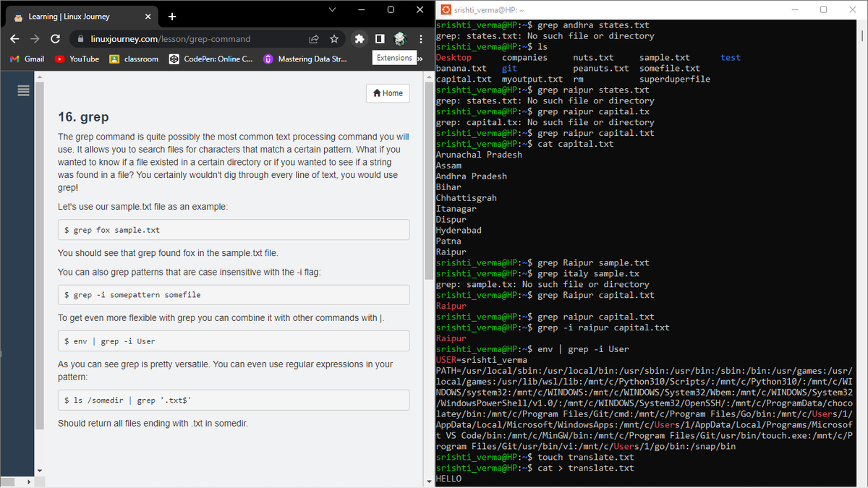This screenshot has height=488, width=868.
Task: Click 'Desktop' in the ls output
Action: (x=454, y=58)
